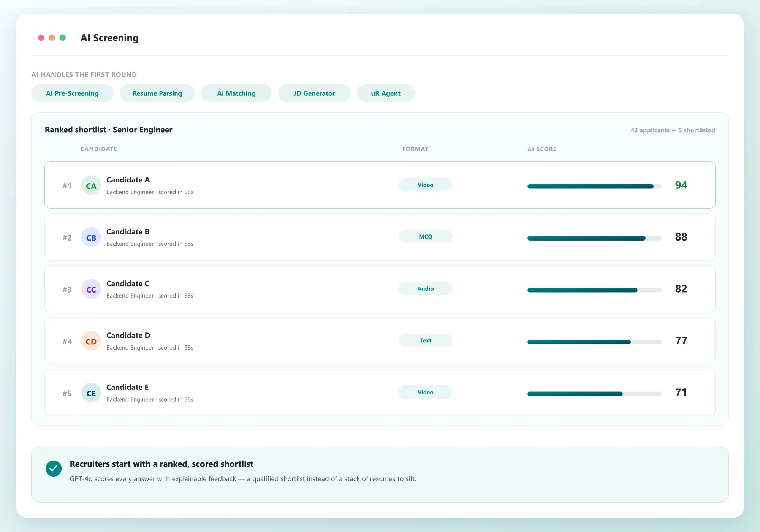Viewport: 760px width, 532px height.
Task: Click the score value 77
Action: [x=681, y=340]
